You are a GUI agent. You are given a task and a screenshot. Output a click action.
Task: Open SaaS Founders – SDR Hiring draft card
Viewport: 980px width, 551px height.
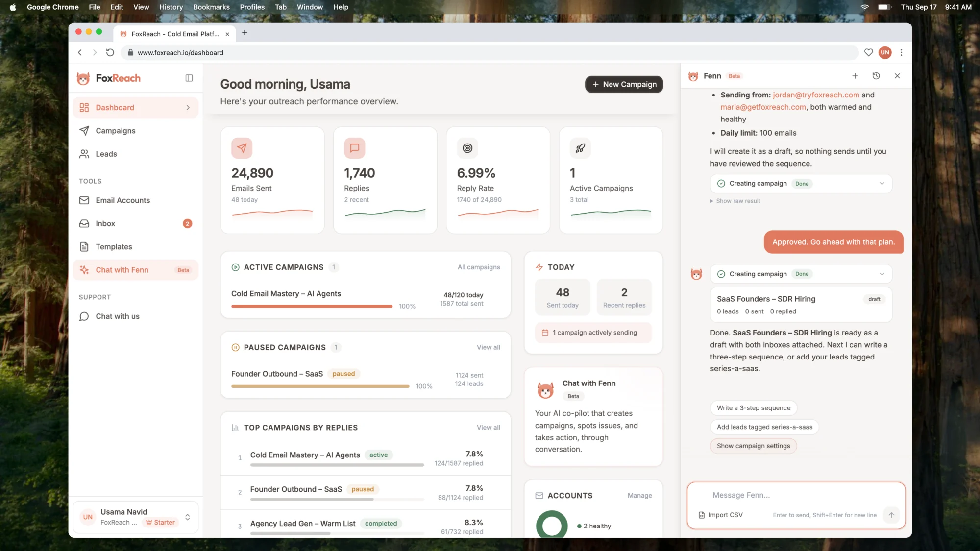tap(801, 305)
